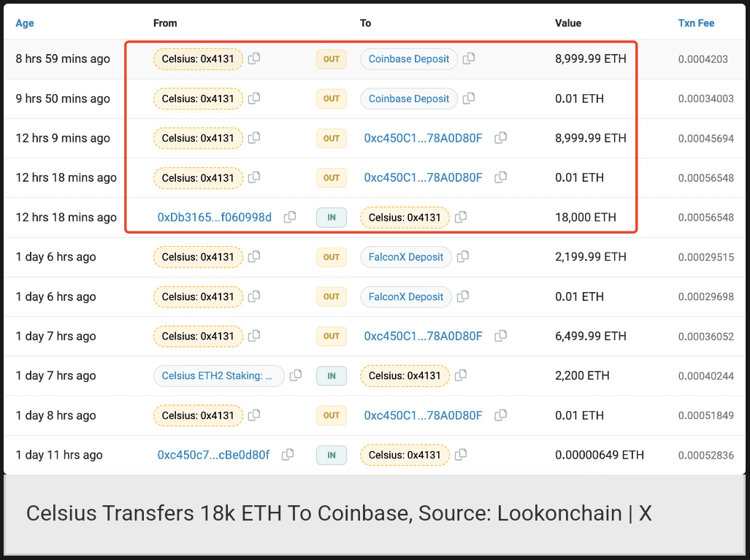Toggle the IN badge on the last transaction row

[331, 455]
